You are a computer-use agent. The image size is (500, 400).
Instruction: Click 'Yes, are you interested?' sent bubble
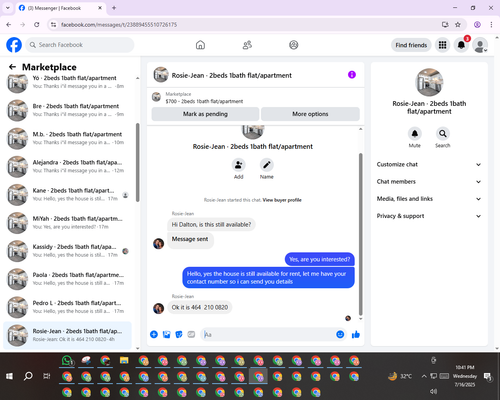320,259
